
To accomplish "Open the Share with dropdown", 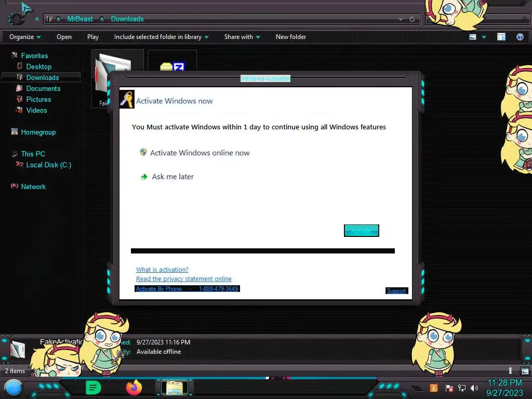I will click(x=242, y=37).
